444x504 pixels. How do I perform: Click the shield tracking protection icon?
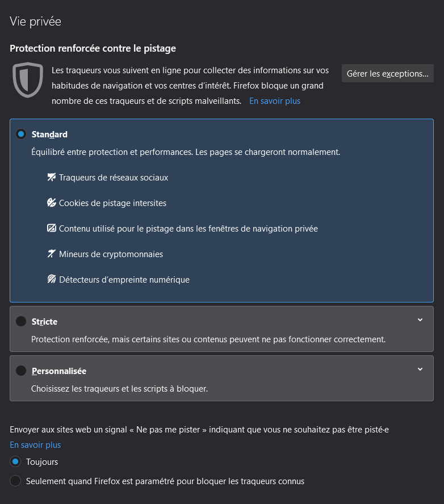pos(28,79)
